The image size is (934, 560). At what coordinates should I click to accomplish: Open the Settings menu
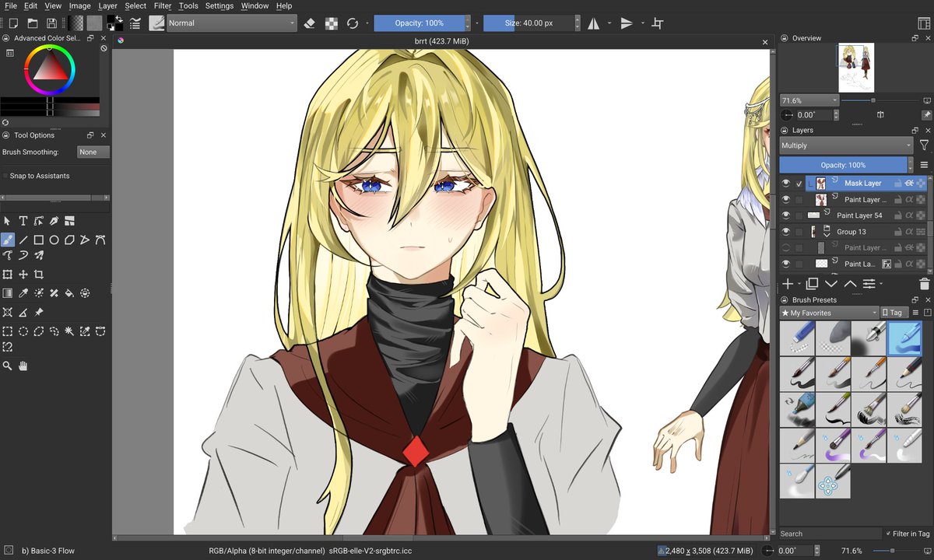tap(219, 5)
